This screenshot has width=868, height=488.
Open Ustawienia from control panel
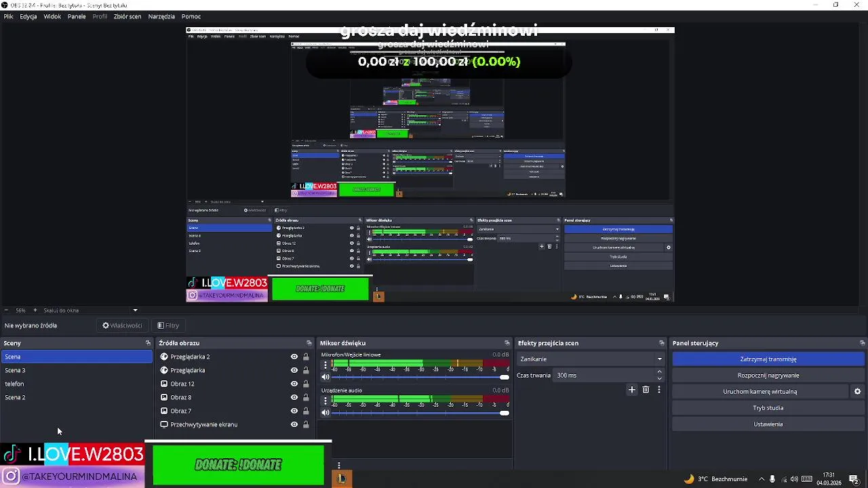768,424
